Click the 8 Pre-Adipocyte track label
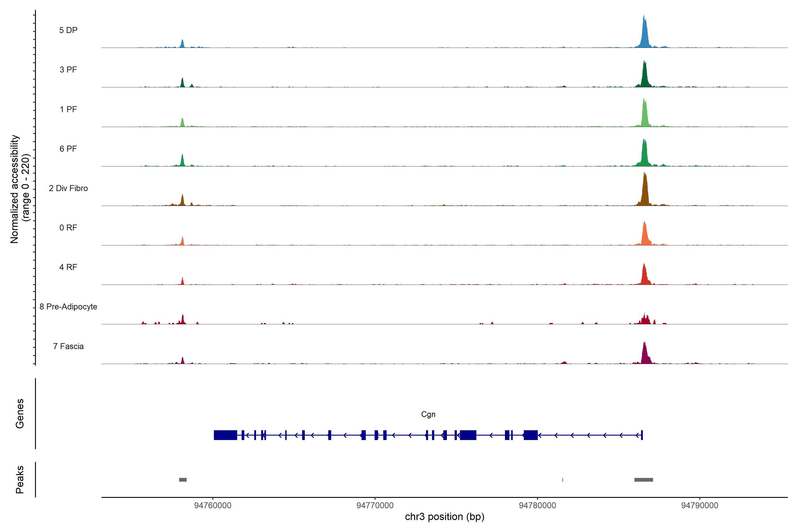Viewport: 798px width, 532px height. (68, 307)
